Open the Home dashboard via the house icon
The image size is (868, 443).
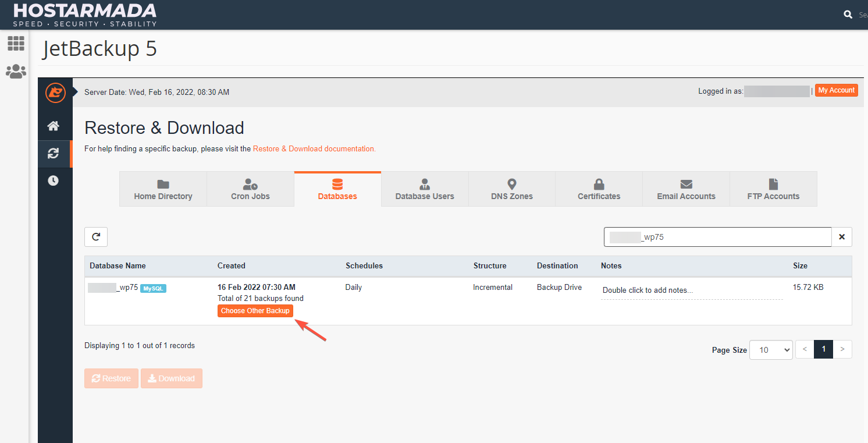54,126
